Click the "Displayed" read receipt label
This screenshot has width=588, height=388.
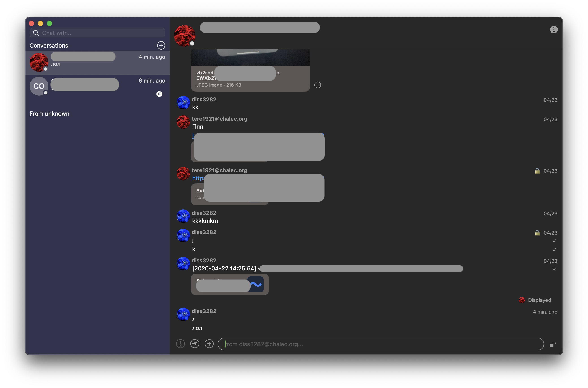click(x=539, y=300)
